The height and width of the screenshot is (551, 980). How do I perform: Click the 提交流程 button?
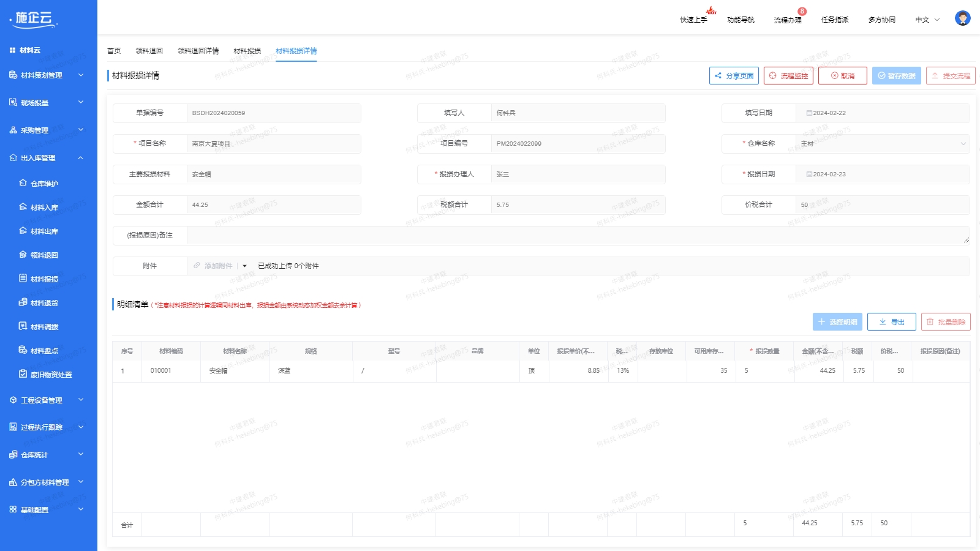click(x=951, y=76)
